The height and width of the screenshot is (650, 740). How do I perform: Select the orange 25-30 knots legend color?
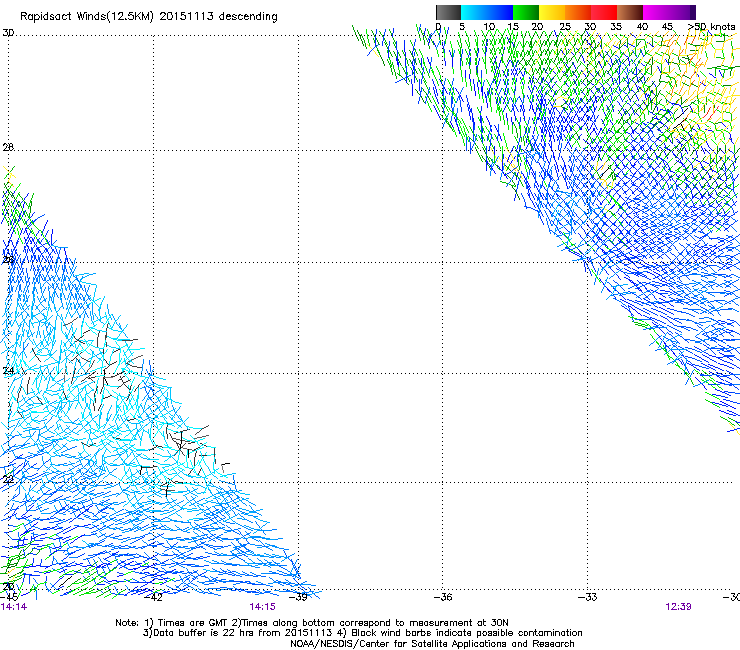pyautogui.click(x=578, y=12)
